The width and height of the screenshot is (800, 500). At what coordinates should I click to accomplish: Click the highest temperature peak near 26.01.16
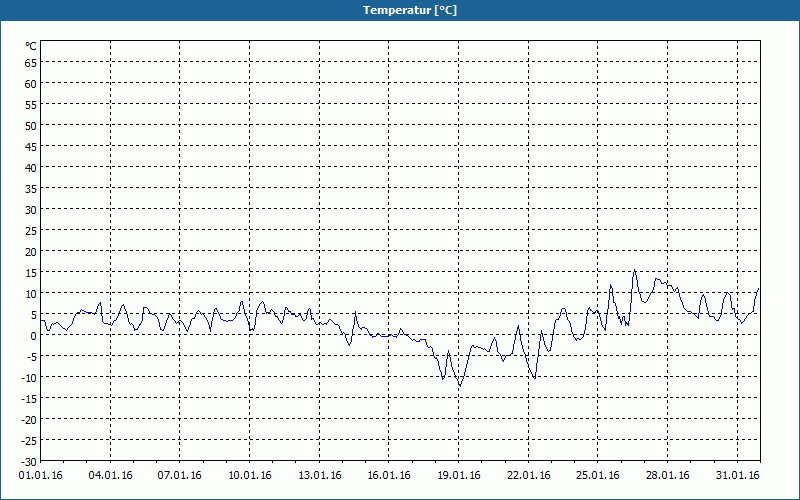[x=634, y=270]
